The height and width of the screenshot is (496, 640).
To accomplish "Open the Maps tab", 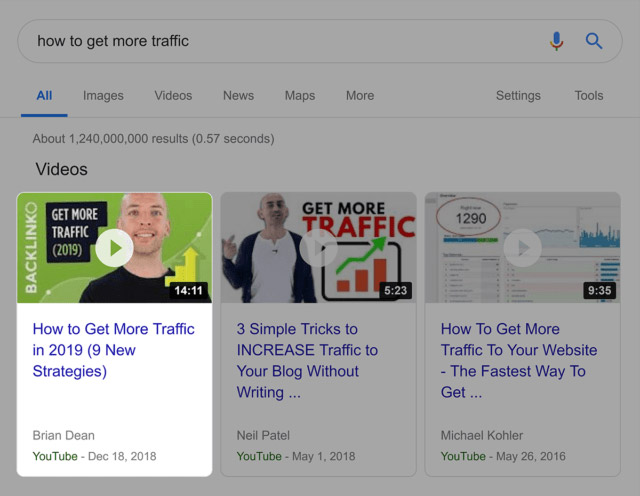I will click(299, 96).
